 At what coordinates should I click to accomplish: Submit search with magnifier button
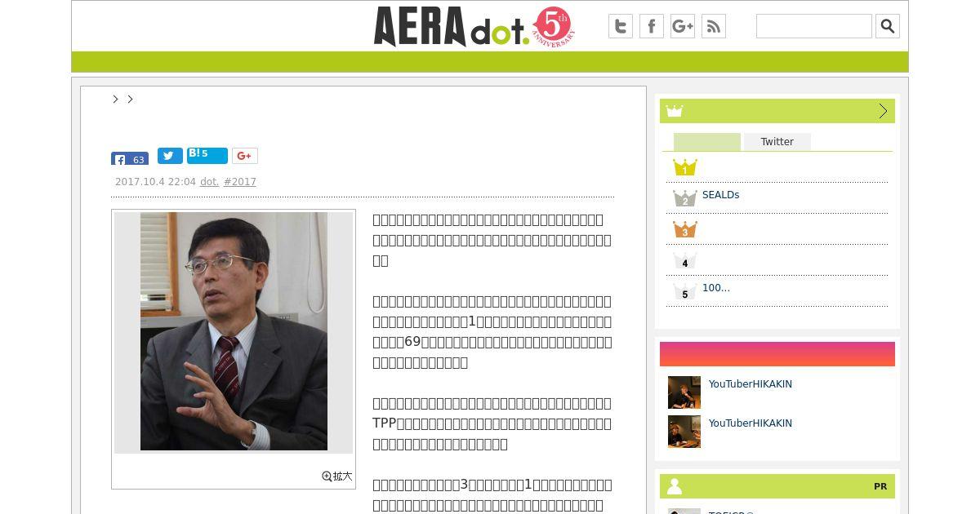click(x=888, y=26)
